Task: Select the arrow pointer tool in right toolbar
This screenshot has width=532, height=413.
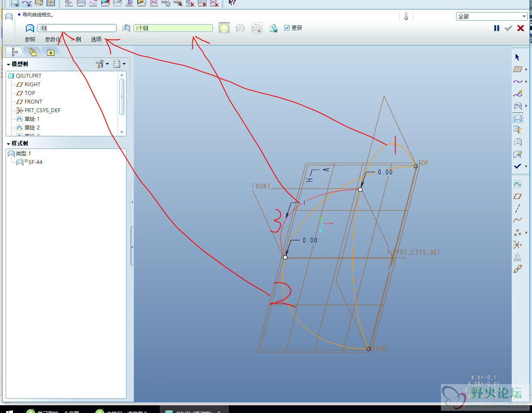Action: click(x=517, y=57)
